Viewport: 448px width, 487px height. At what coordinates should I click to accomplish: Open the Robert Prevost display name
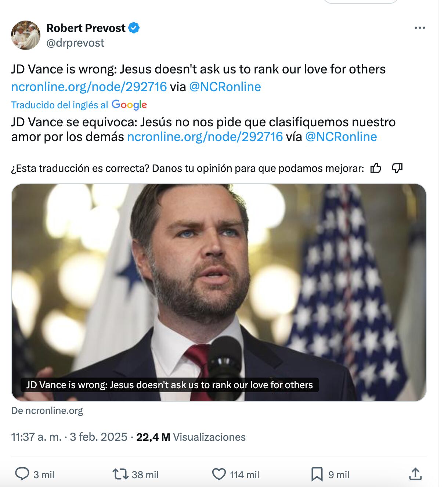(86, 28)
